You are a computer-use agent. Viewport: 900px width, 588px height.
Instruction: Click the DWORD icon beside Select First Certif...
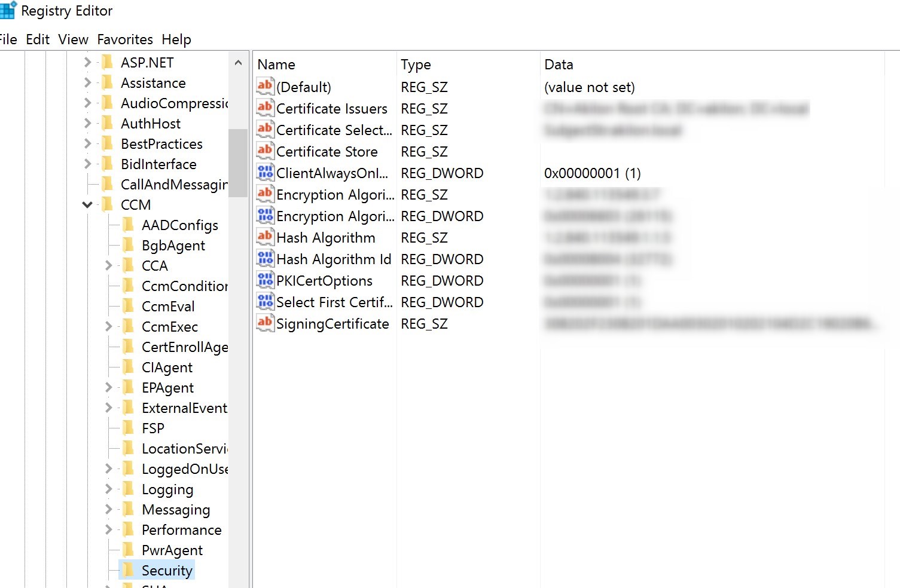tap(265, 302)
